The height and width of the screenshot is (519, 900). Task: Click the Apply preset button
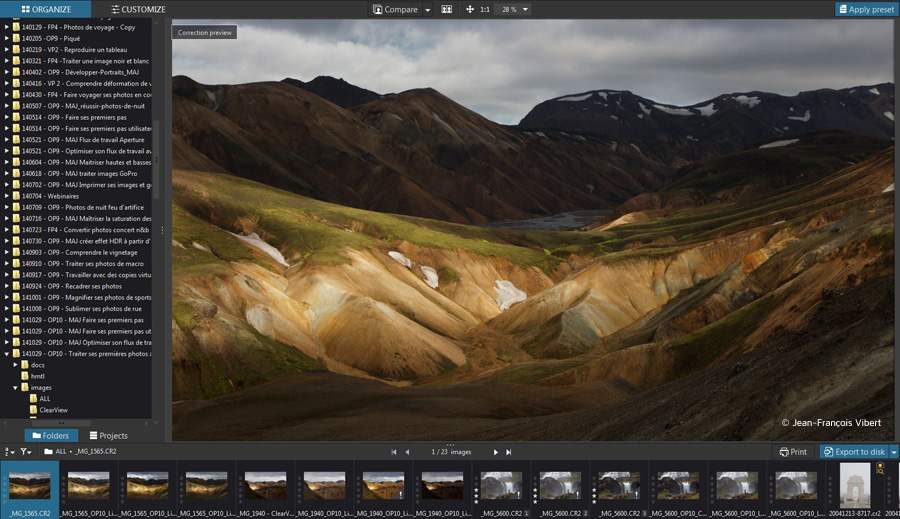(866, 9)
